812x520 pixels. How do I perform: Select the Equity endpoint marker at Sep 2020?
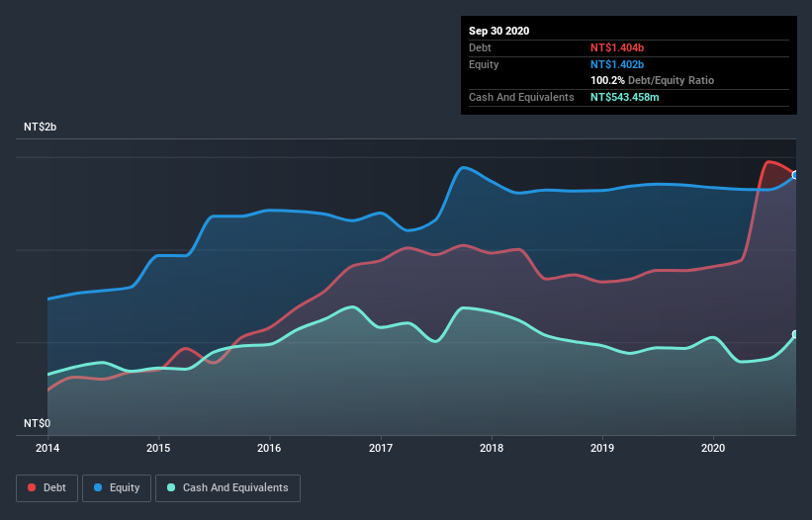[x=795, y=175]
